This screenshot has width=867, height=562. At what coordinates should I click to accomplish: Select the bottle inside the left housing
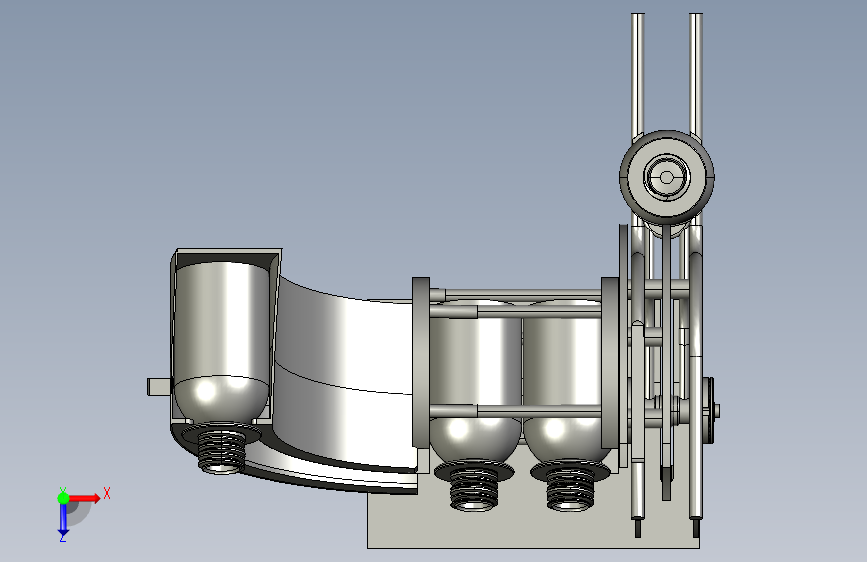(222, 342)
